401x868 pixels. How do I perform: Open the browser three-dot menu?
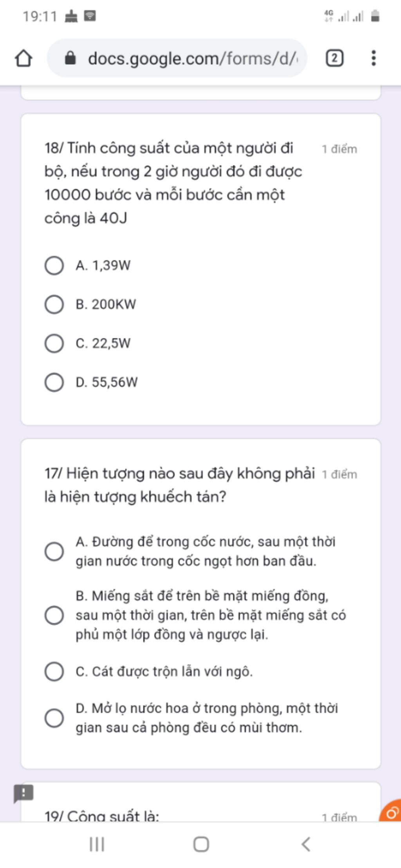374,58
